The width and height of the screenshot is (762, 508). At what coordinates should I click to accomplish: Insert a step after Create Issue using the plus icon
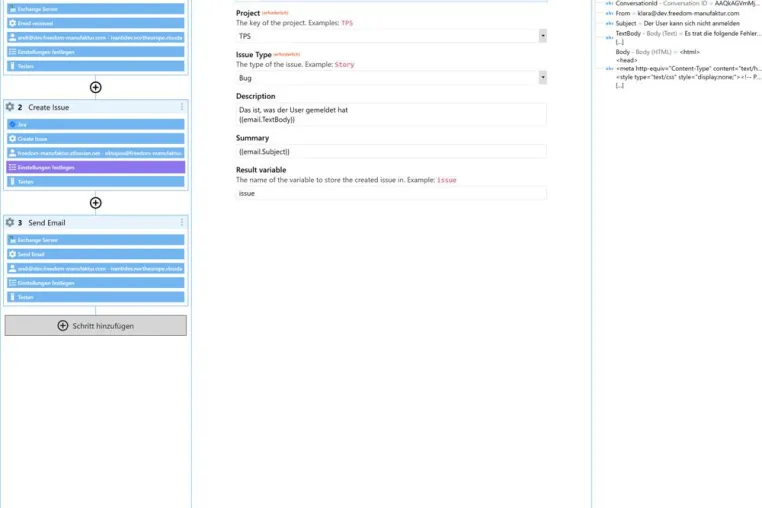(96, 203)
